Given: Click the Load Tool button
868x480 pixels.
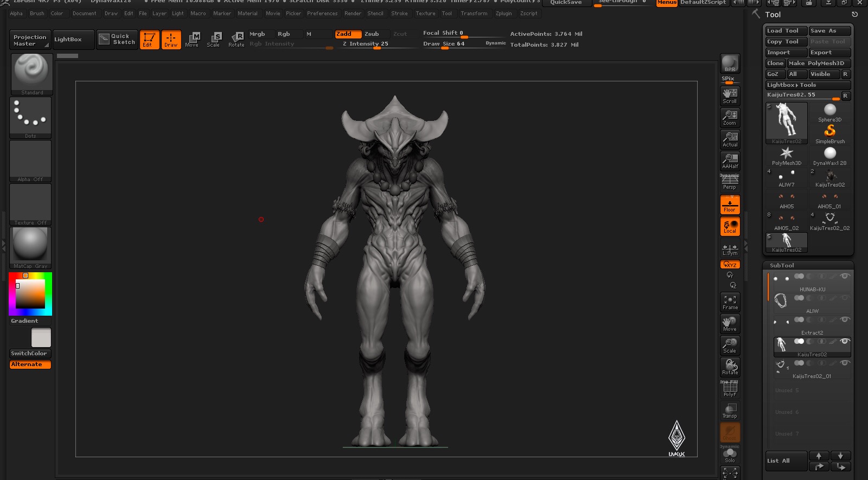Looking at the screenshot, I should point(786,31).
